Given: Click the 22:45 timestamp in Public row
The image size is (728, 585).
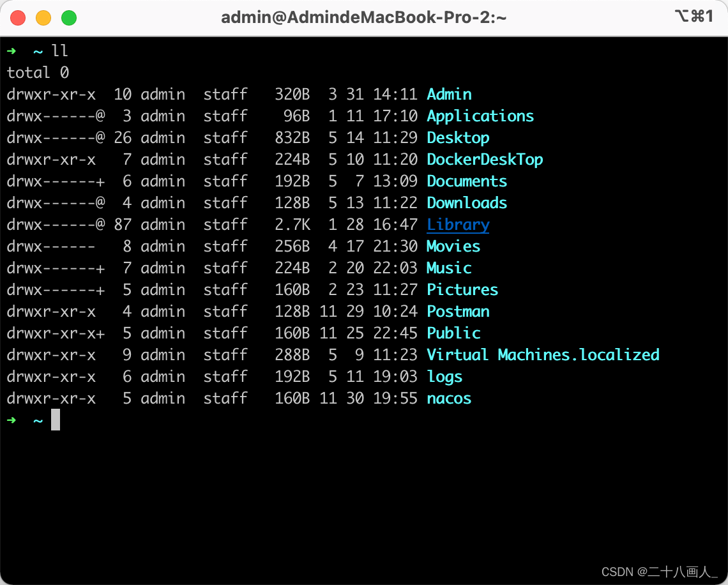Looking at the screenshot, I should click(395, 333).
